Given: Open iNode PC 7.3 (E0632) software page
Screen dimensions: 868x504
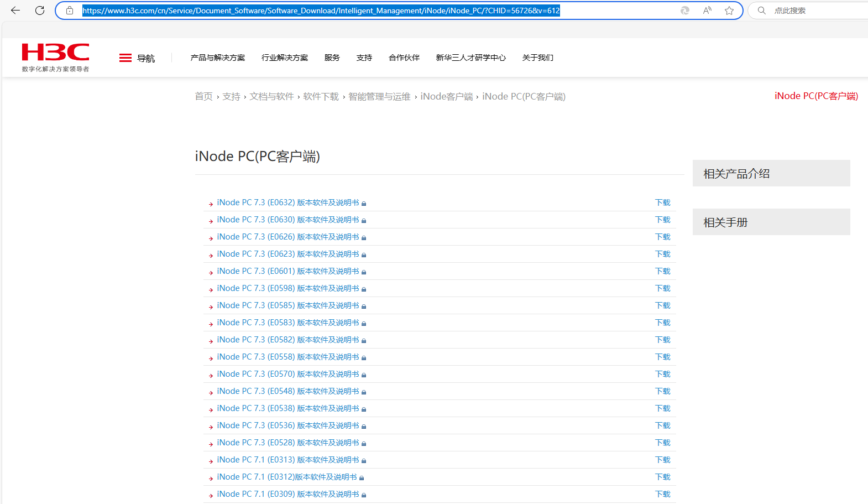Looking at the screenshot, I should (288, 202).
